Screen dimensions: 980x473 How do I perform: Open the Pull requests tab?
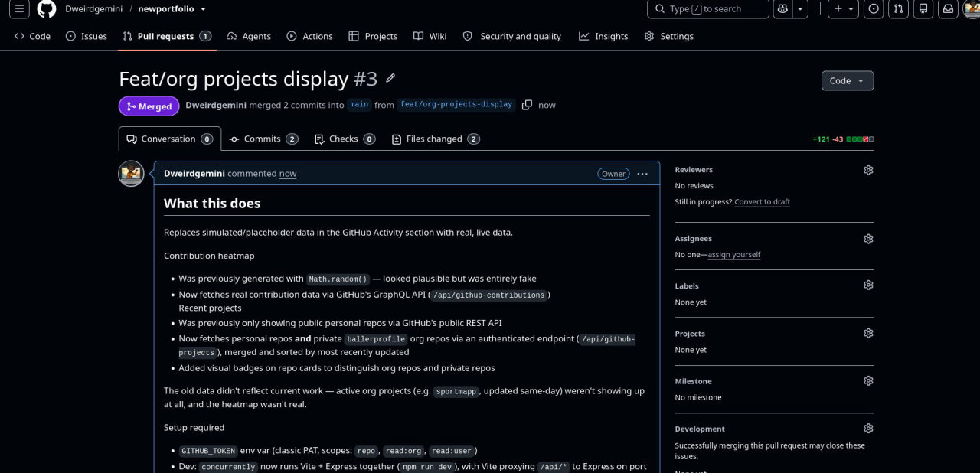167,36
